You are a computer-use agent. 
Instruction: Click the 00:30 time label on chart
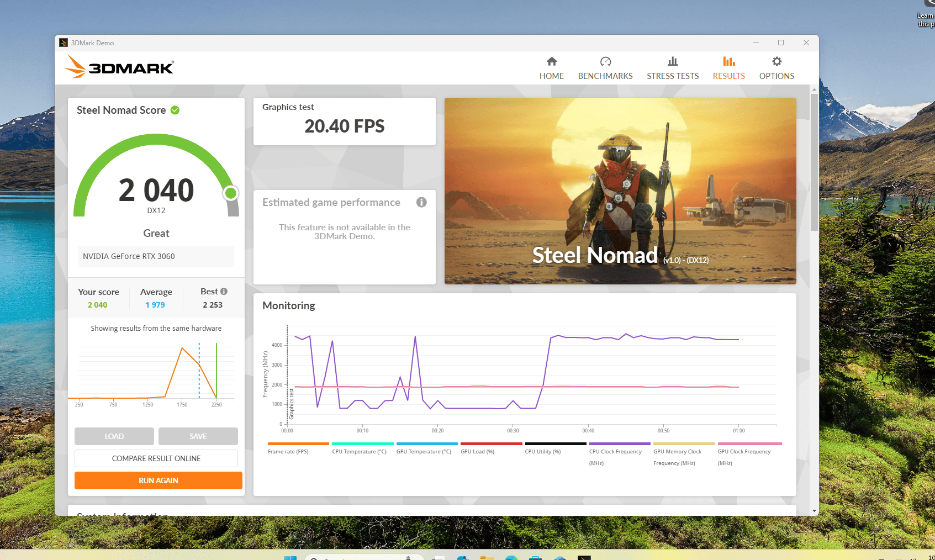point(513,431)
